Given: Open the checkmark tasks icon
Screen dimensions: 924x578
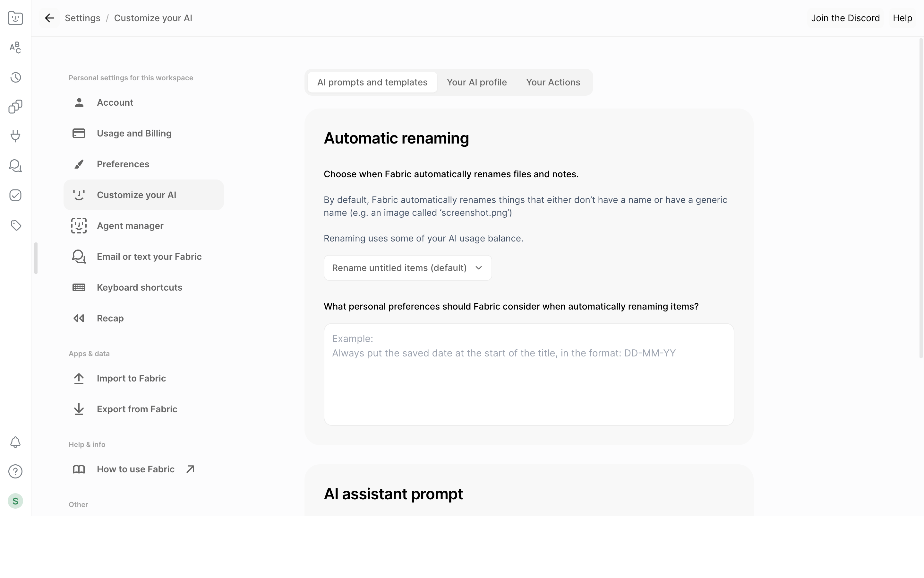Looking at the screenshot, I should (x=15, y=195).
